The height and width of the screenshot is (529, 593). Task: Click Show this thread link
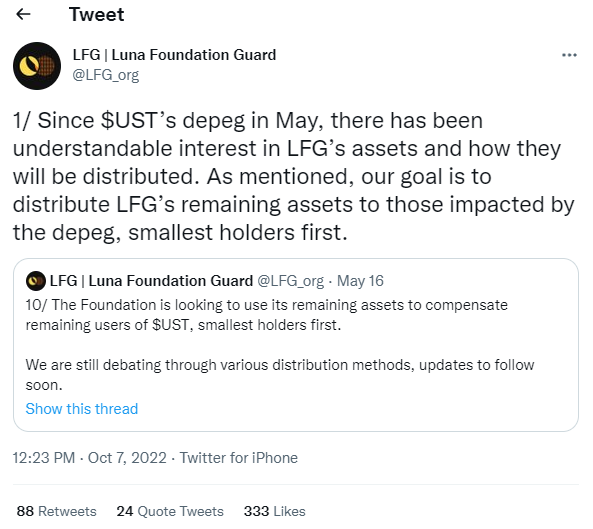tap(82, 409)
